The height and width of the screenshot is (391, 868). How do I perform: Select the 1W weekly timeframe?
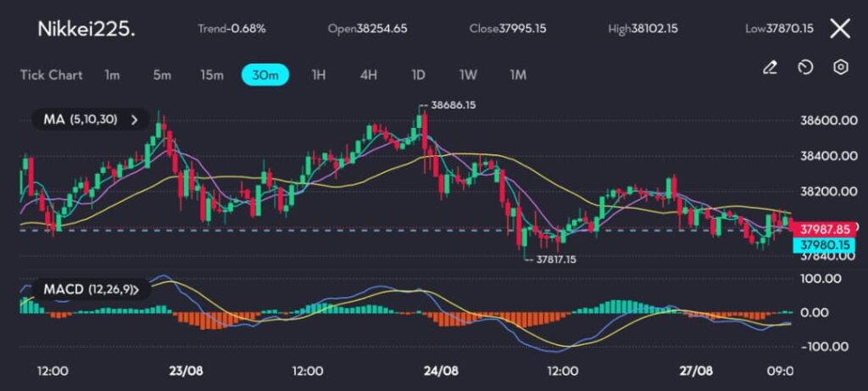(x=468, y=75)
